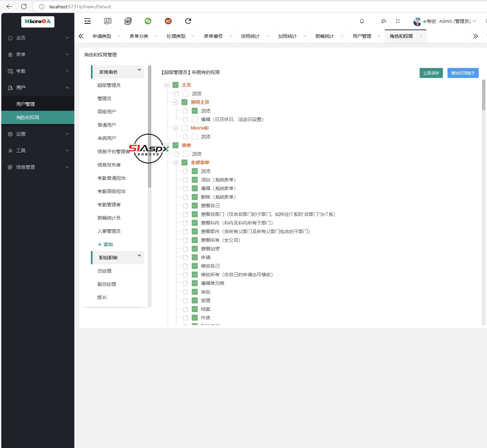Close the 表单分类 tab
Screen dimensions: 487x448
[156, 36]
